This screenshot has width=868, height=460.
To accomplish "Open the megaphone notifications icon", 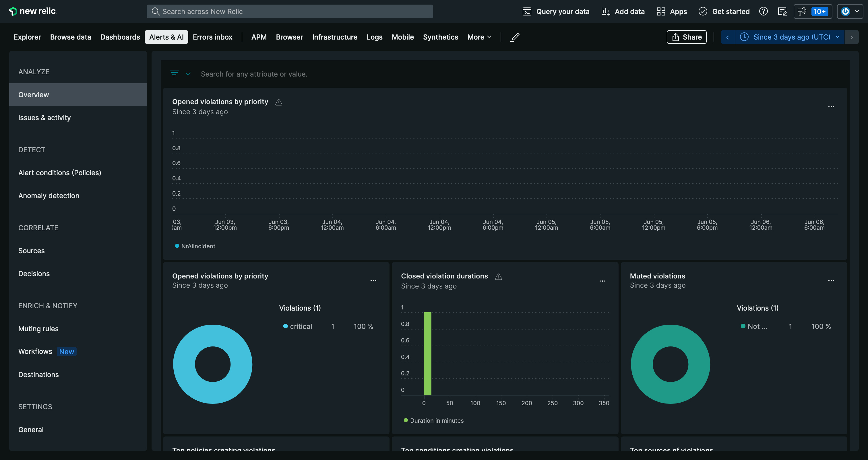I will (802, 11).
